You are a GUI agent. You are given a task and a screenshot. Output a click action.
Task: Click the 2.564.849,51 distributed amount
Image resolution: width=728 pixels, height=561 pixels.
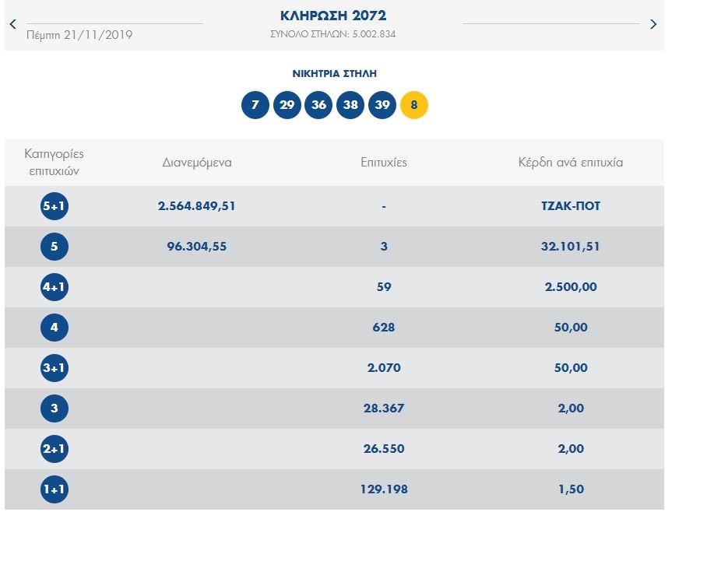pos(197,206)
